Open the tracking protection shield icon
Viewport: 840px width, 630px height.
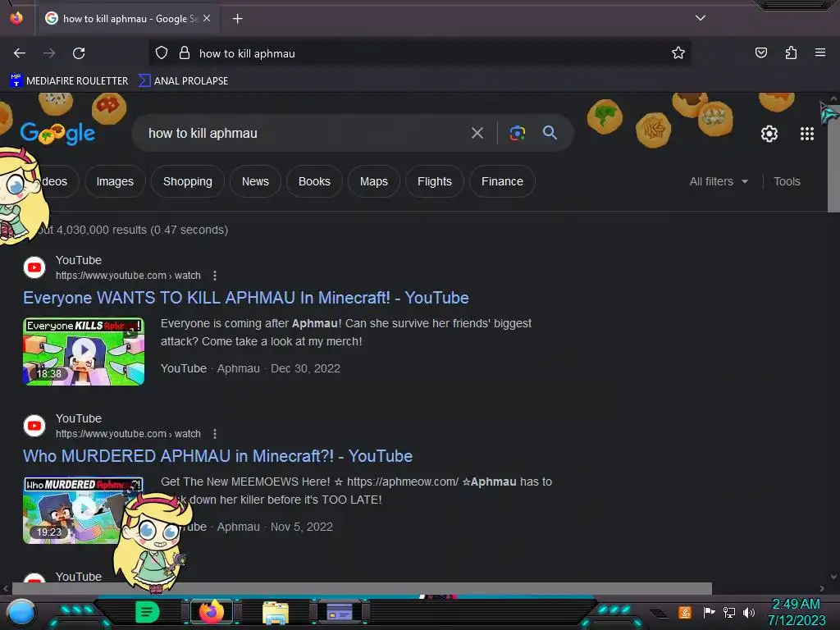(162, 52)
